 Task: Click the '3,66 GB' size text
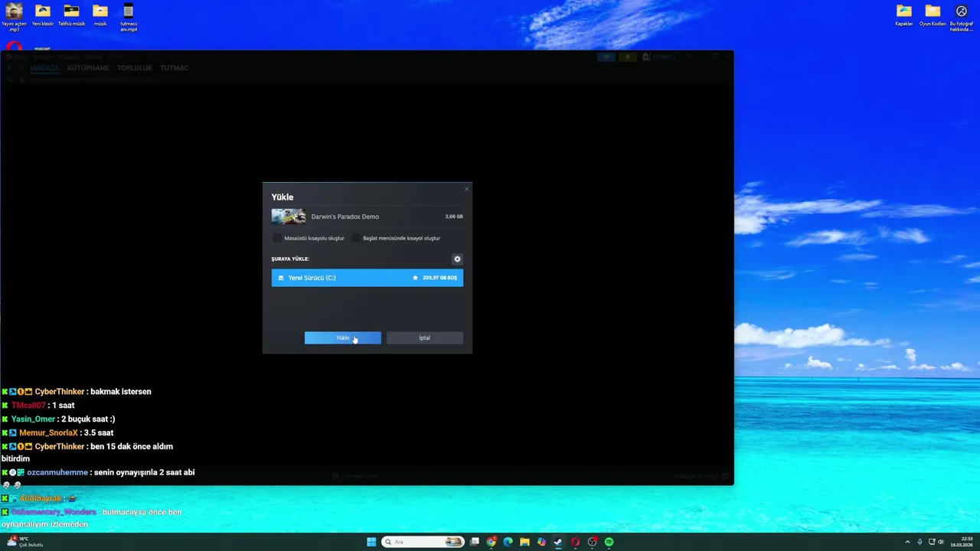click(454, 217)
